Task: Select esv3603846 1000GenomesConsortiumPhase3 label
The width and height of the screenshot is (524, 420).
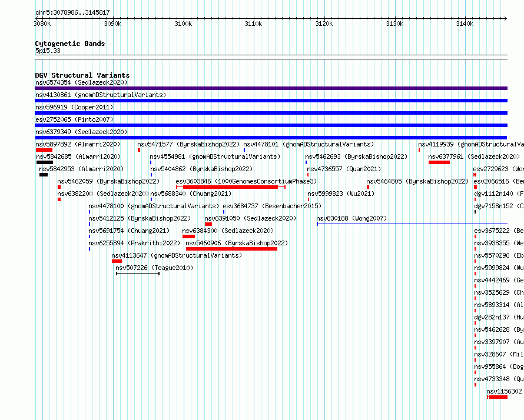Action: pos(246,181)
